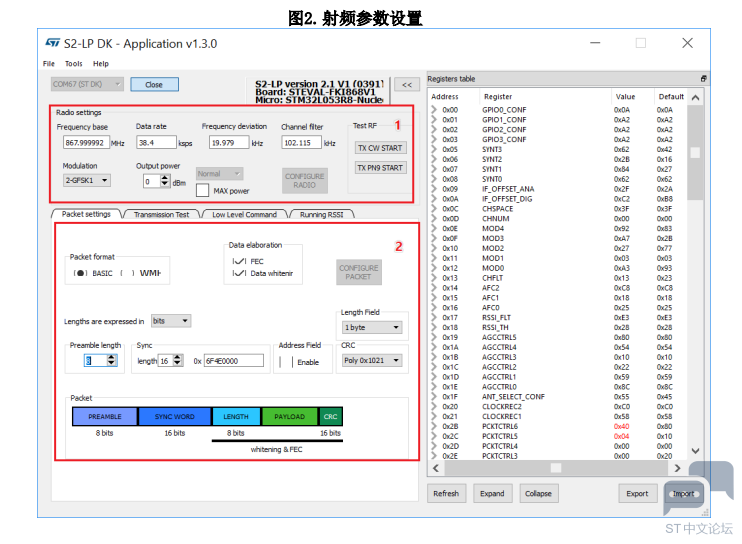The image size is (742, 544).
Task: Open the CRC Poly 0x1021 dropdown
Action: [x=372, y=360]
